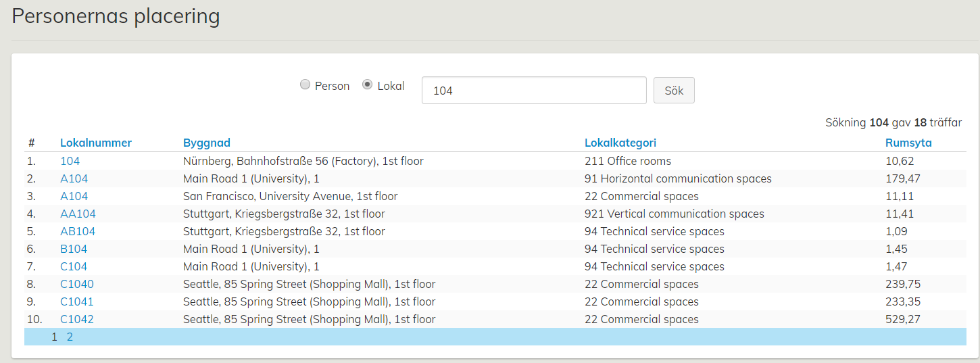Open the B104 room link
Screen dimensions: 980x363
pos(74,249)
